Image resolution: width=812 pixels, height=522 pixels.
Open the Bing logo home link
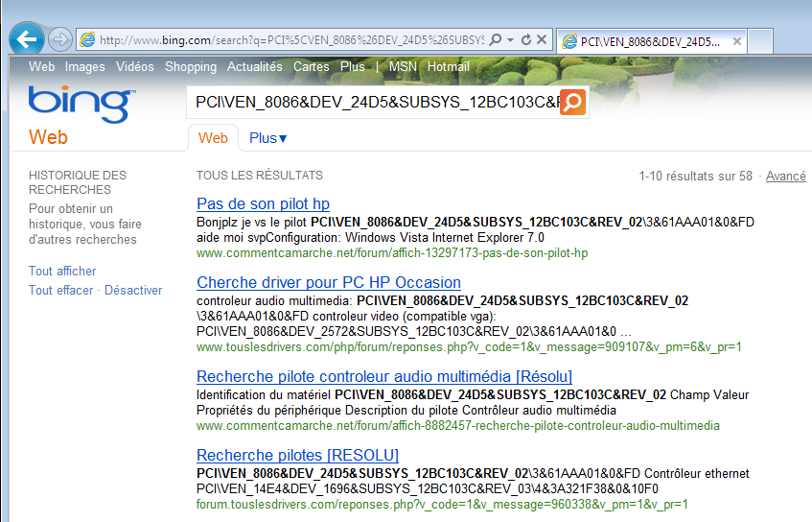81,105
